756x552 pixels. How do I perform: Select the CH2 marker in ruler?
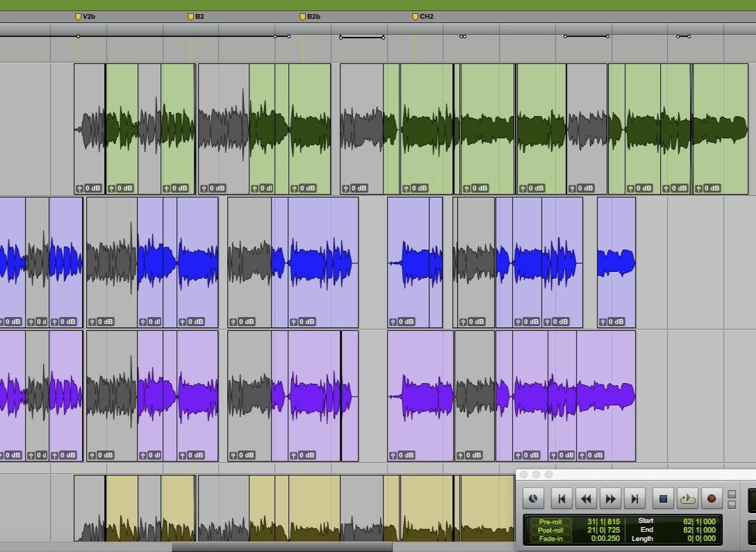coord(416,17)
